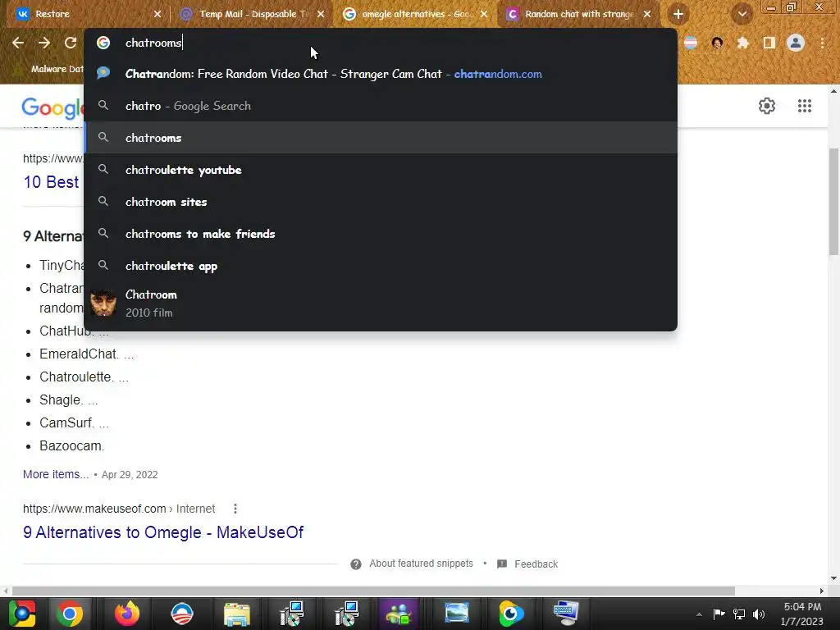Reload the current page

(71, 43)
